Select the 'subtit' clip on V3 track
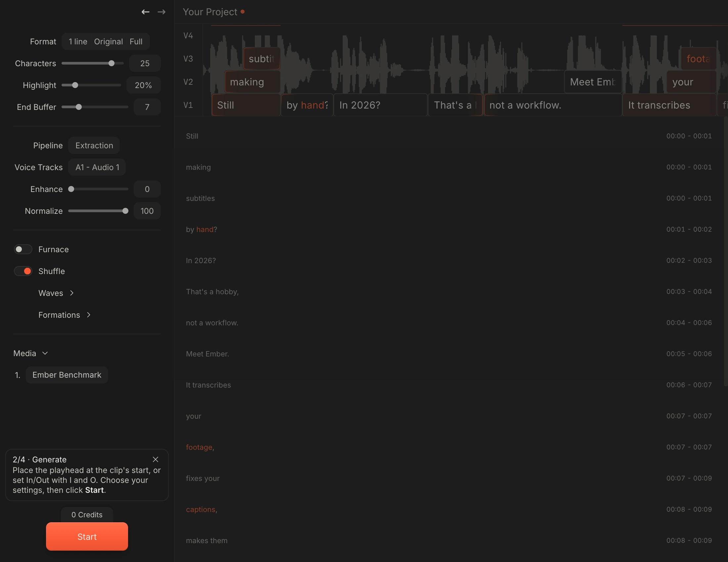This screenshot has width=728, height=562. coord(262,59)
